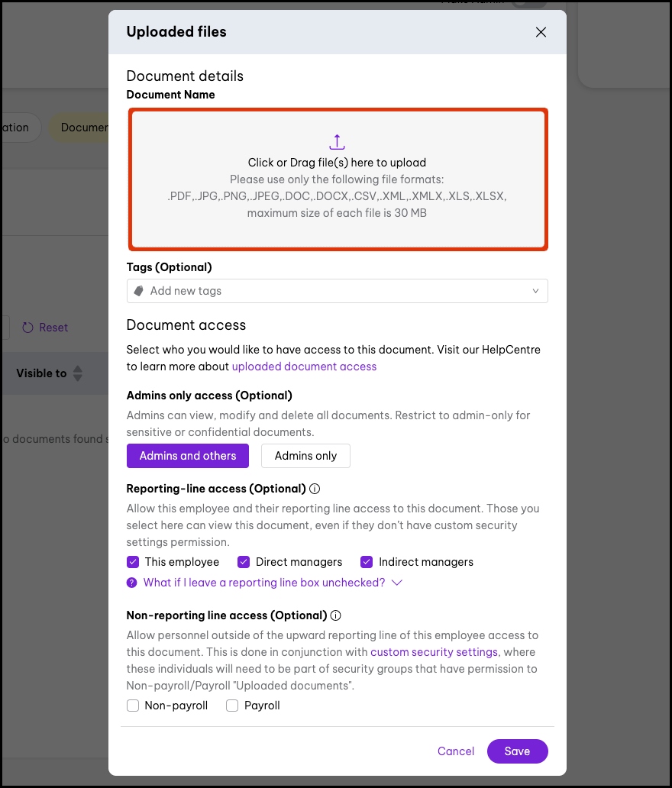Click the upload arrow icon
Screen dimensions: 672x788
tap(338, 142)
